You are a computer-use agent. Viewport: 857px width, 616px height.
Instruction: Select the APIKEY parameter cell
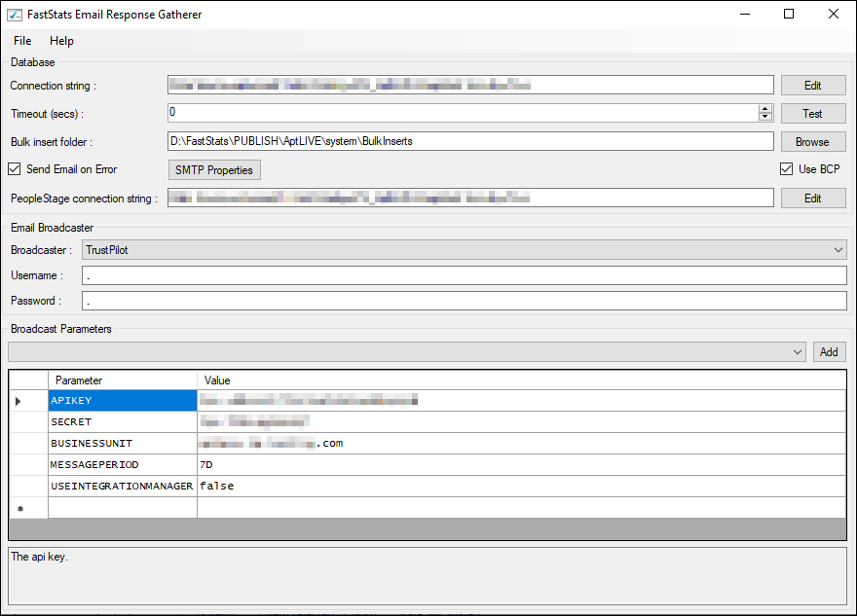pos(123,401)
